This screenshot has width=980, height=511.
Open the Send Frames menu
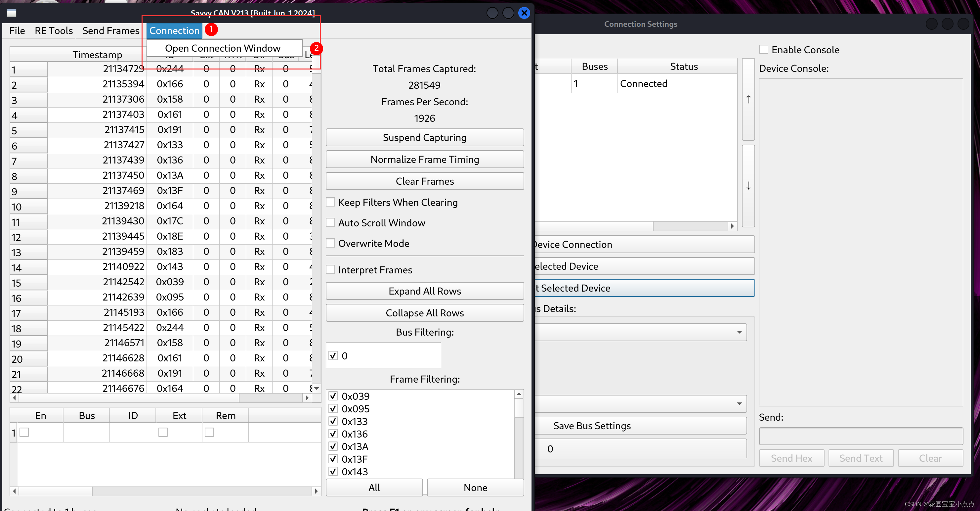click(x=111, y=30)
